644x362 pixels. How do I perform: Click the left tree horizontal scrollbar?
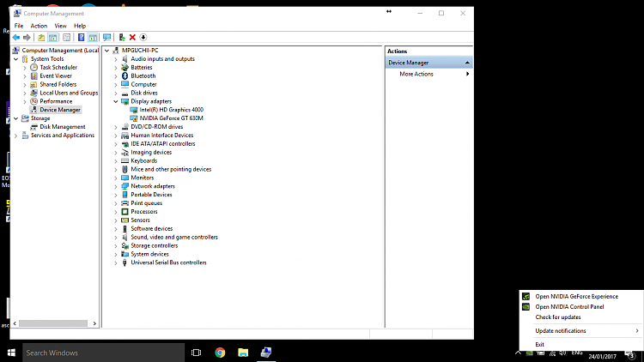[55, 323]
